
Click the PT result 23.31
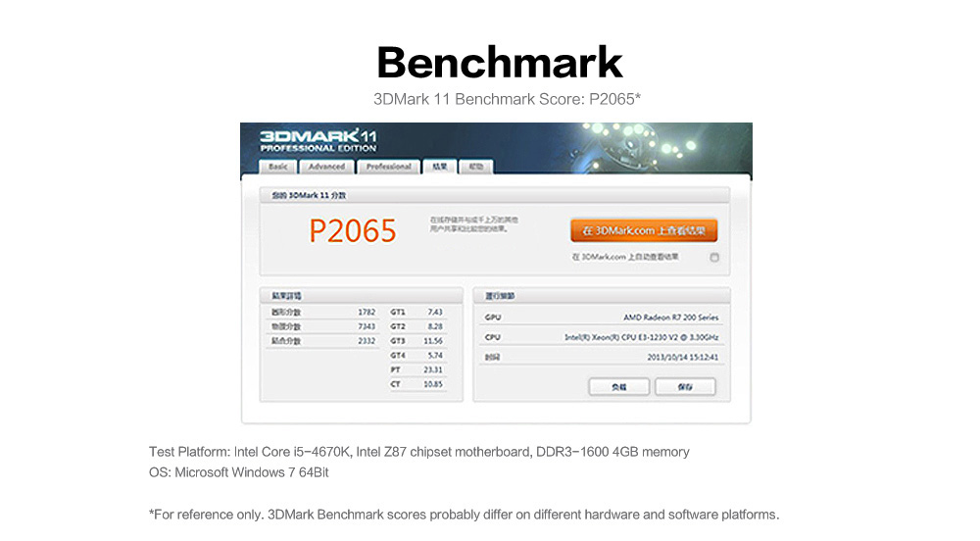coord(433,369)
